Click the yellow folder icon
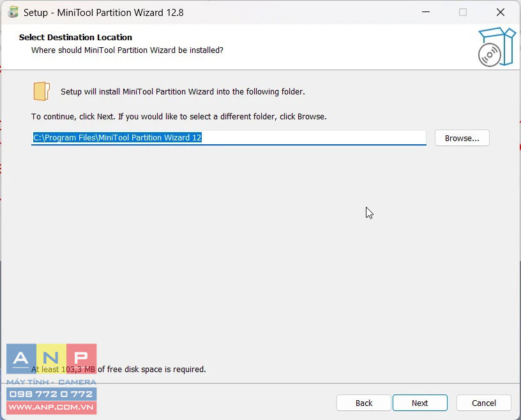 (x=42, y=91)
